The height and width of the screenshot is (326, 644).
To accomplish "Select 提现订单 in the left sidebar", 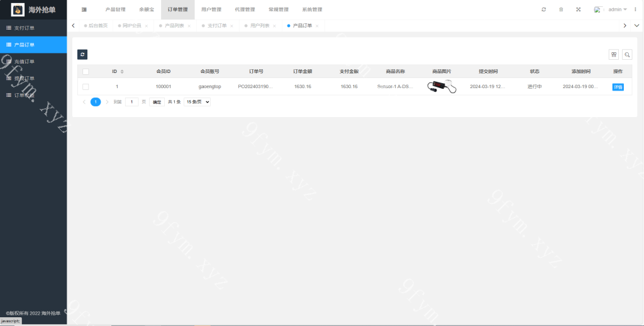I will (33, 79).
